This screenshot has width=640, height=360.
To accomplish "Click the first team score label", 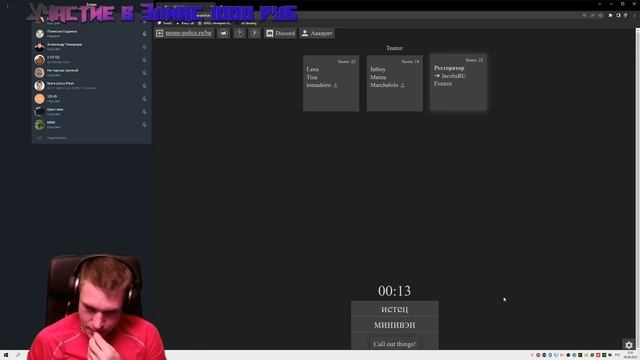I will [347, 61].
